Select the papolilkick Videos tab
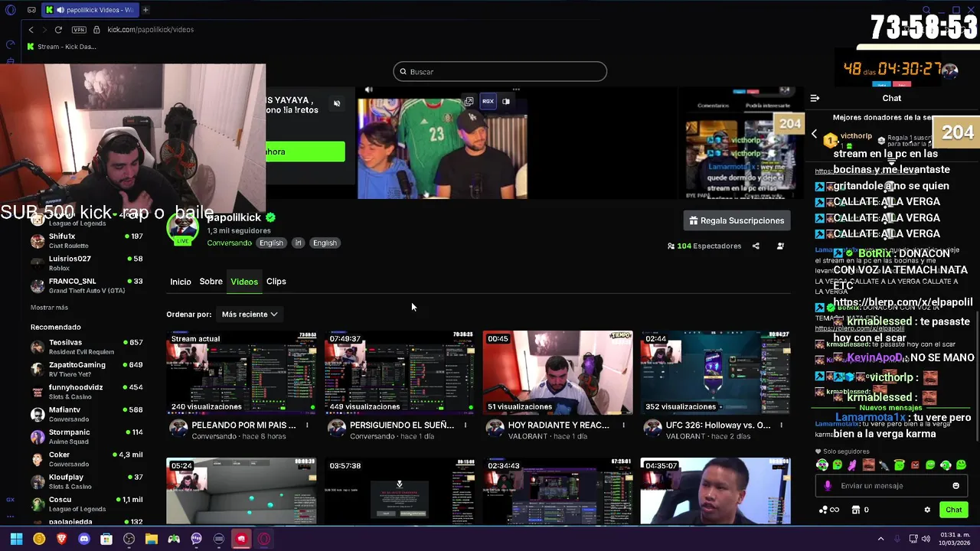Image resolution: width=980 pixels, height=551 pixels. coord(90,10)
